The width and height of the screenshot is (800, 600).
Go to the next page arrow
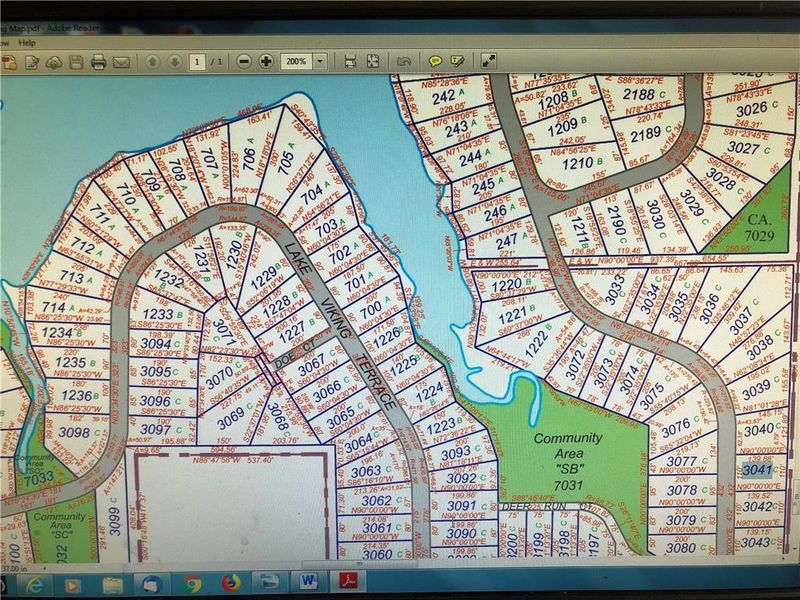coord(174,62)
